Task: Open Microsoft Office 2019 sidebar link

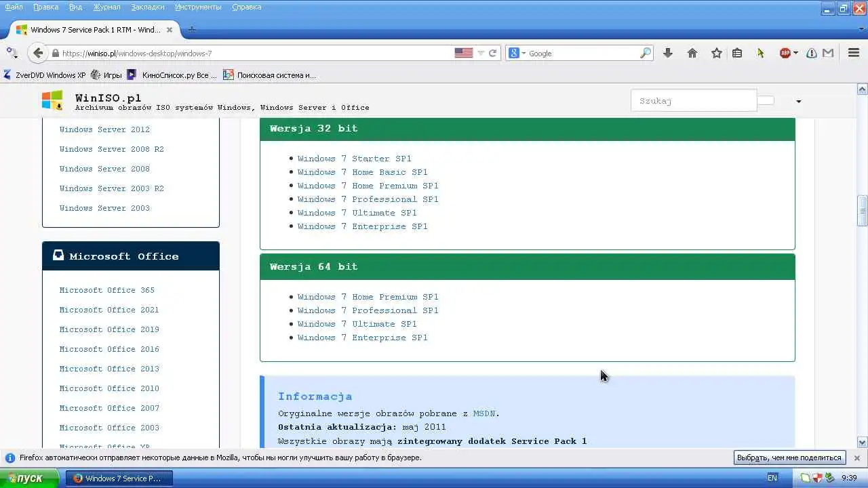Action: tap(109, 329)
